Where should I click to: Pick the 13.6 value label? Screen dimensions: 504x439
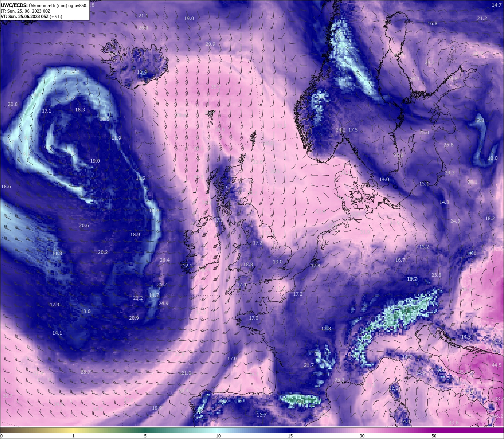[85, 311]
